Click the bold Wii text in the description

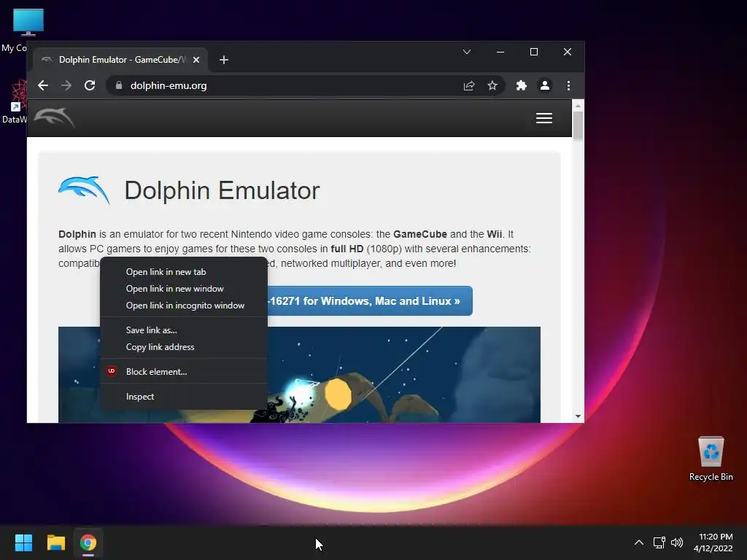pos(494,234)
